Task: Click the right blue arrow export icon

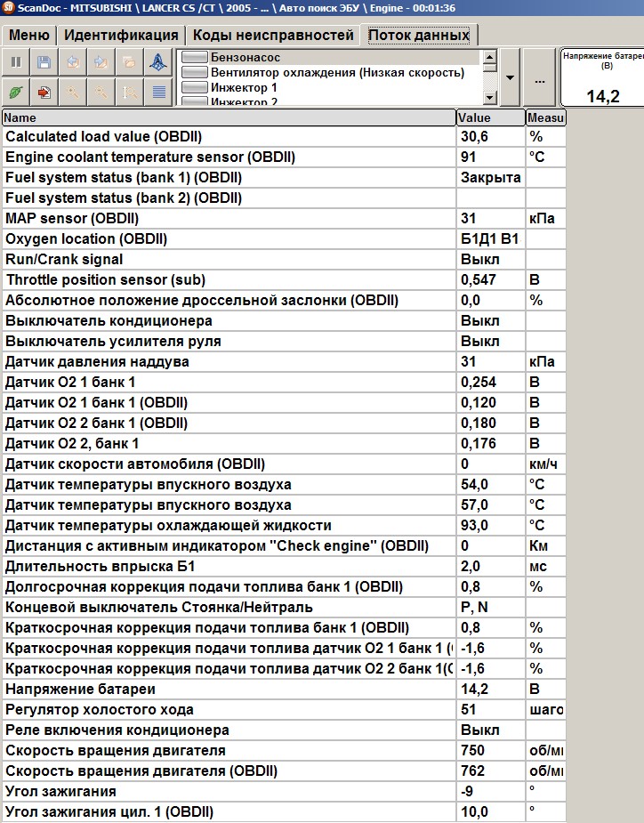Action: pyautogui.click(x=101, y=62)
